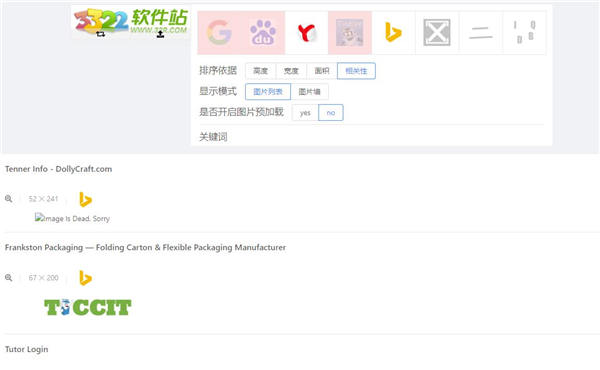Click the magnifier icon in the Frankston Packaging result
The width and height of the screenshot is (600, 370).
(8, 278)
